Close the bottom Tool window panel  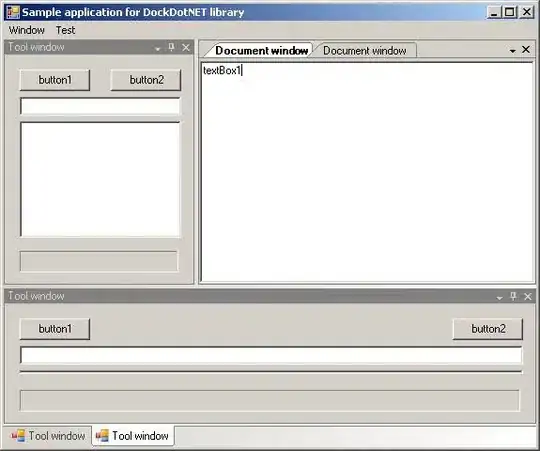[x=528, y=296]
